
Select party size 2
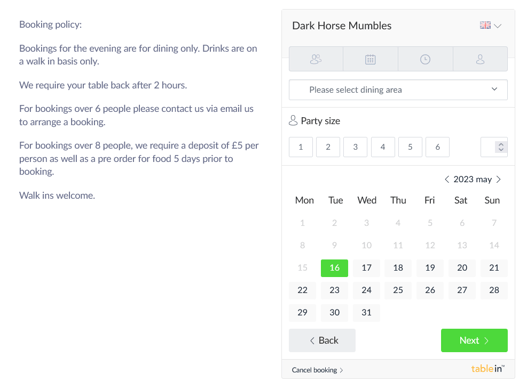click(x=328, y=147)
